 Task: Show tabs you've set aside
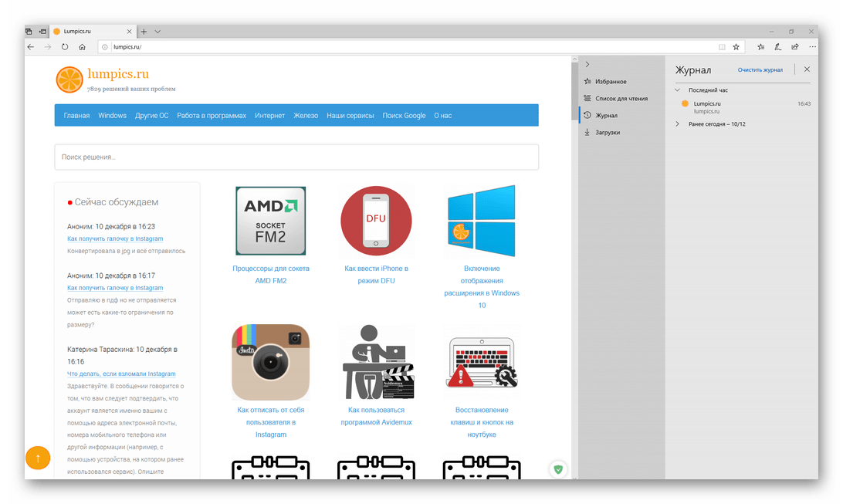pos(29,31)
